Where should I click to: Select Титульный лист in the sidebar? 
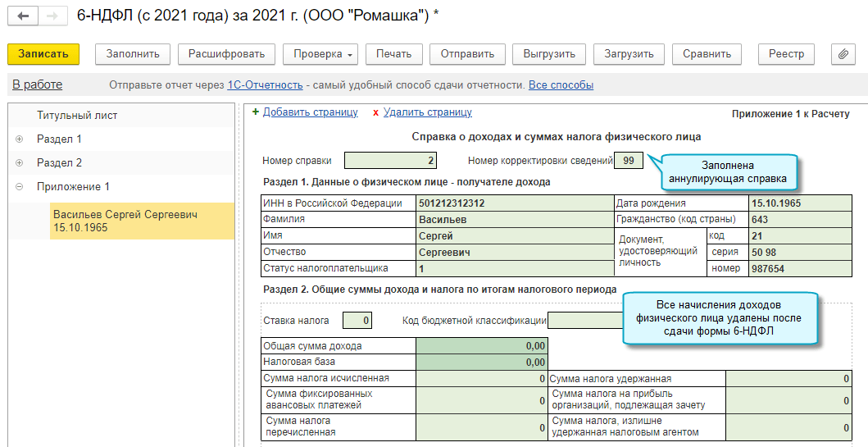pos(77,116)
